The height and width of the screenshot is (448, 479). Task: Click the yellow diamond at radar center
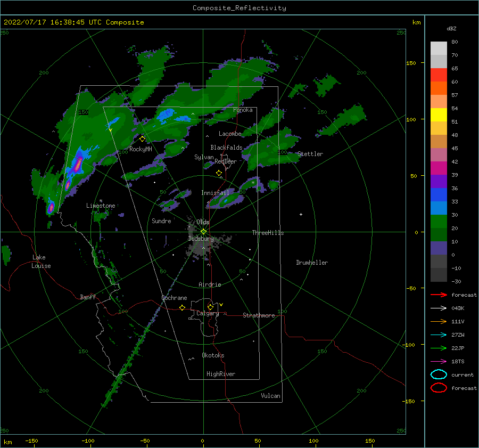click(203, 232)
